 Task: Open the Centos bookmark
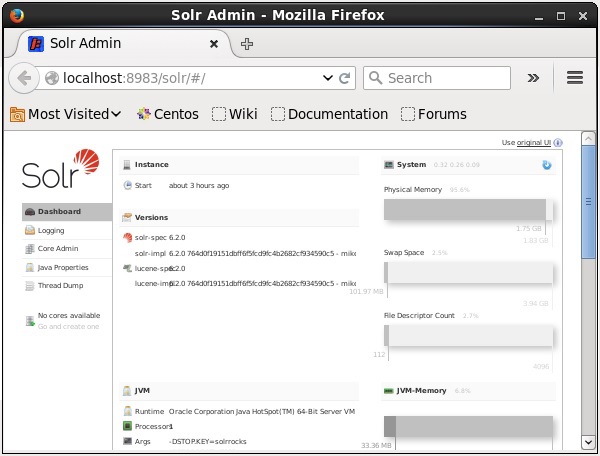[x=168, y=114]
